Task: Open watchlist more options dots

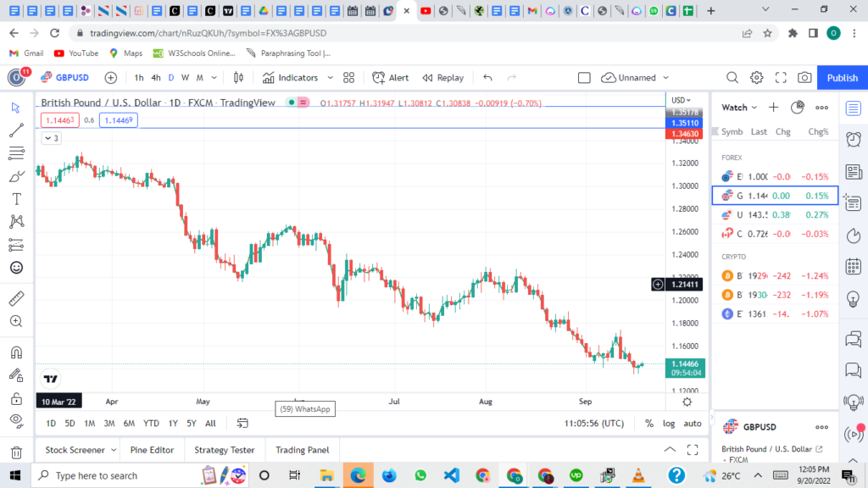Action: [821, 108]
